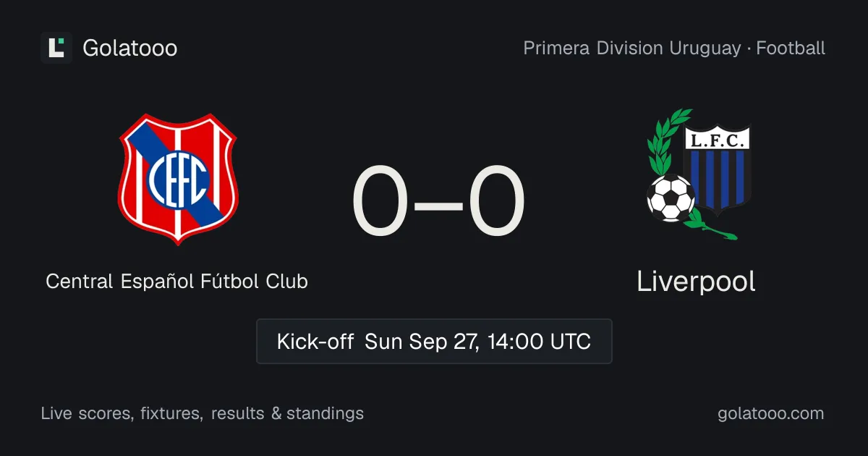Click the Central Español club crest
The image size is (868, 456).
click(178, 179)
